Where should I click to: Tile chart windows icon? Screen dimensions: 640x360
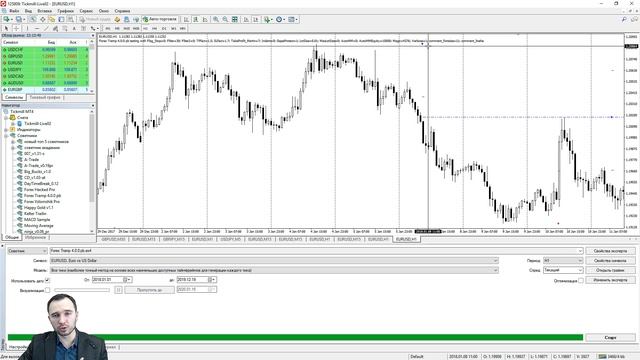coord(235,19)
